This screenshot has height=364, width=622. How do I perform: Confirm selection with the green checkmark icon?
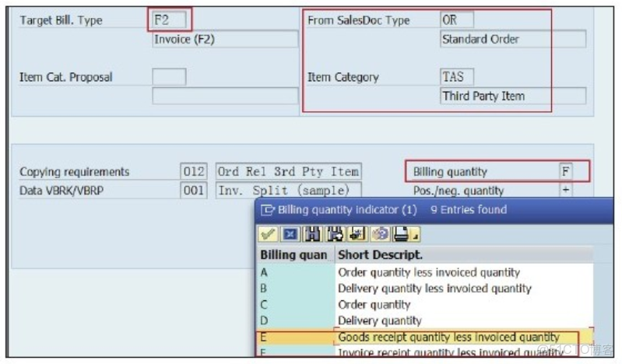pyautogui.click(x=267, y=234)
